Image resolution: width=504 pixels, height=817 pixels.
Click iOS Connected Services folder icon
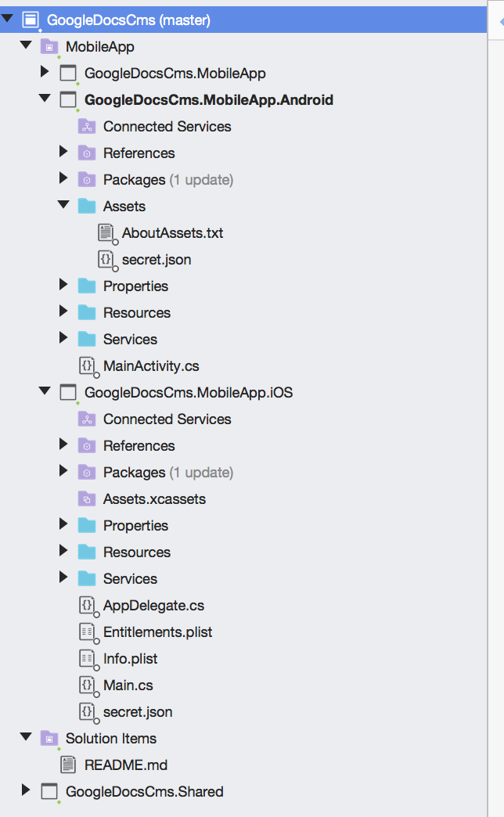click(x=87, y=419)
